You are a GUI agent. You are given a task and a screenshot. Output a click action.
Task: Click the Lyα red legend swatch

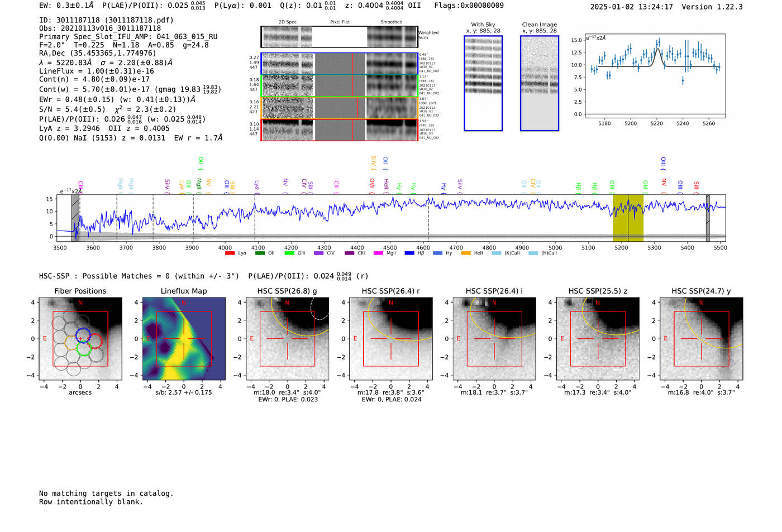coord(230,253)
